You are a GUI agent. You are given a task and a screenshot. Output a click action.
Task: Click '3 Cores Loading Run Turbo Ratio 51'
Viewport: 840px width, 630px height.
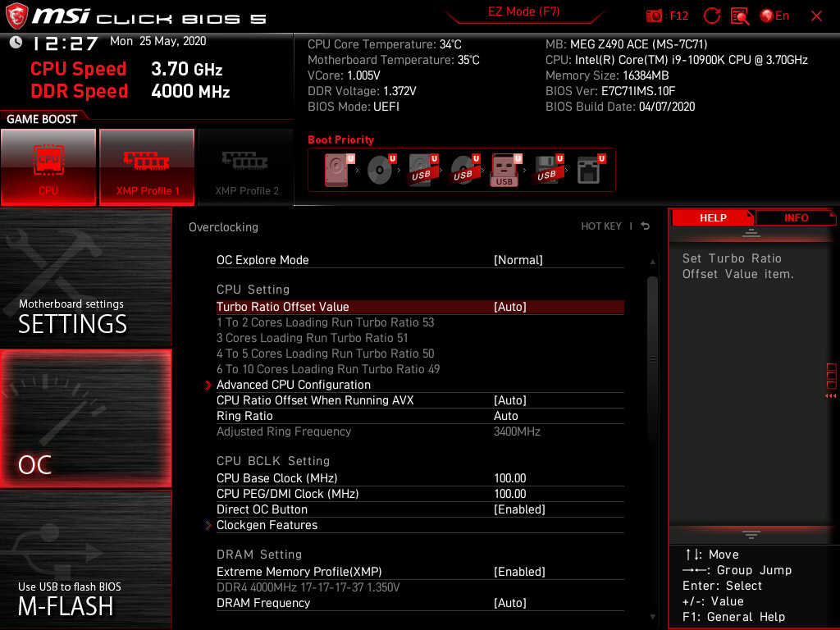click(x=312, y=338)
